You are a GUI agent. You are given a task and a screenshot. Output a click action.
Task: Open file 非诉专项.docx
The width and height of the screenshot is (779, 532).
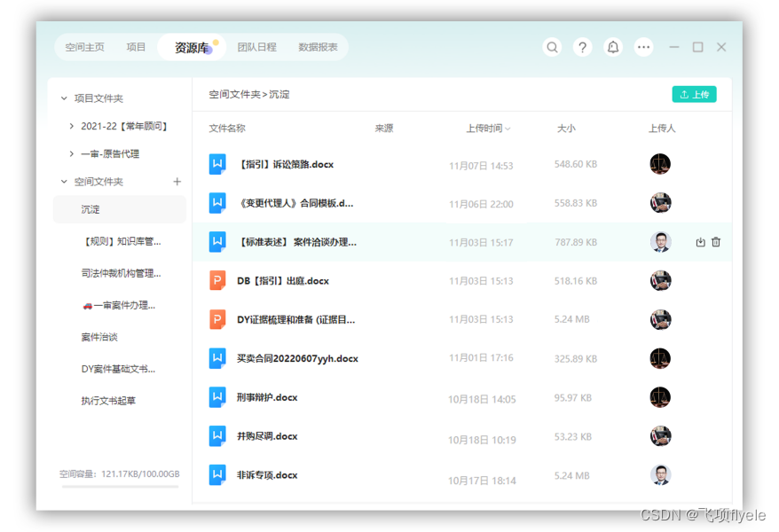coord(267,475)
